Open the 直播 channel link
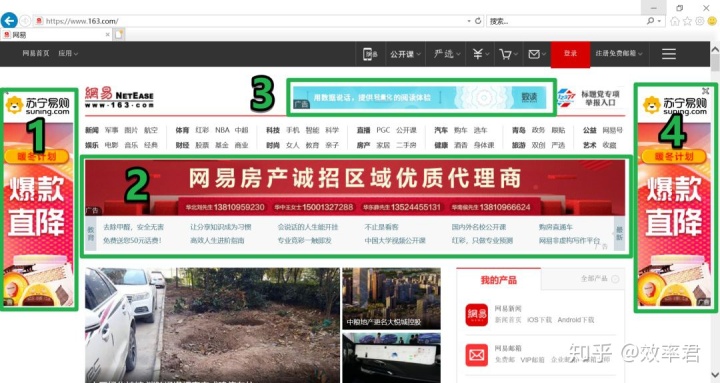 click(x=363, y=130)
